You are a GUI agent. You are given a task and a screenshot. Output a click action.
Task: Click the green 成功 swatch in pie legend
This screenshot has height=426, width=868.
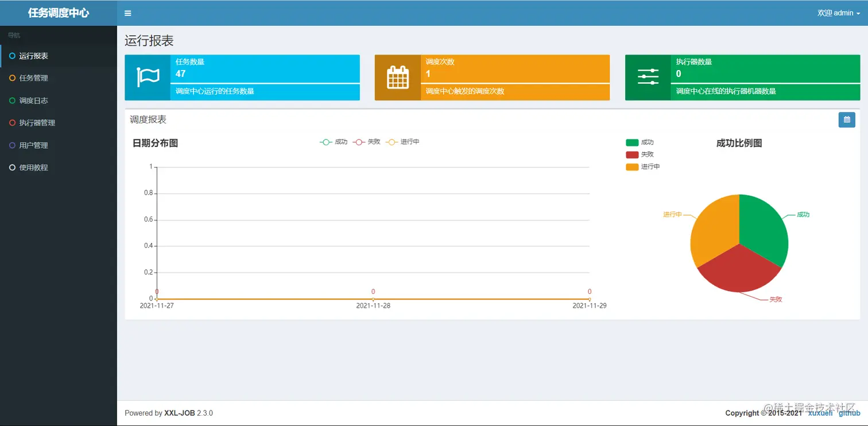pyautogui.click(x=632, y=142)
